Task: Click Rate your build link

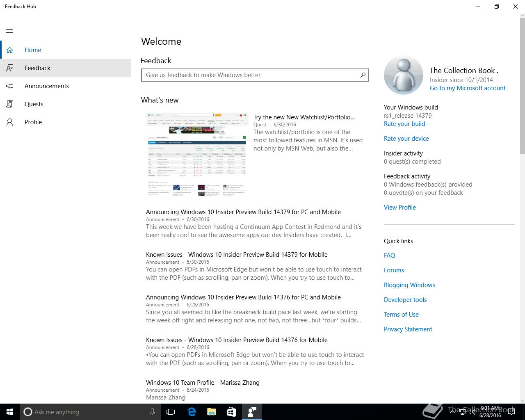Action: (x=404, y=124)
